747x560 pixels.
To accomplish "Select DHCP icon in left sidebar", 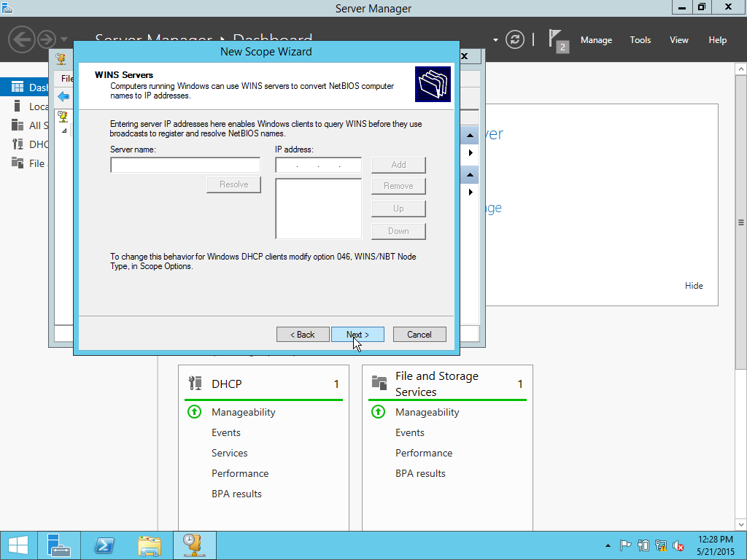I will click(x=18, y=144).
